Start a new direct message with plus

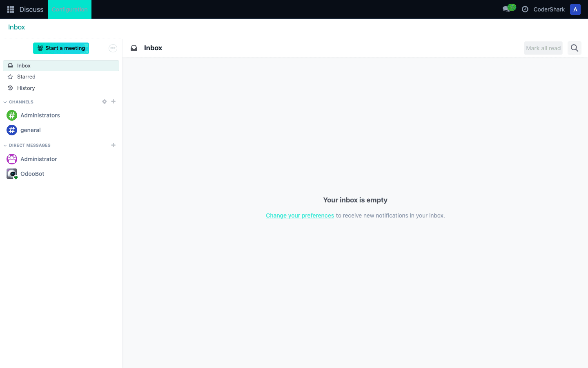click(114, 145)
